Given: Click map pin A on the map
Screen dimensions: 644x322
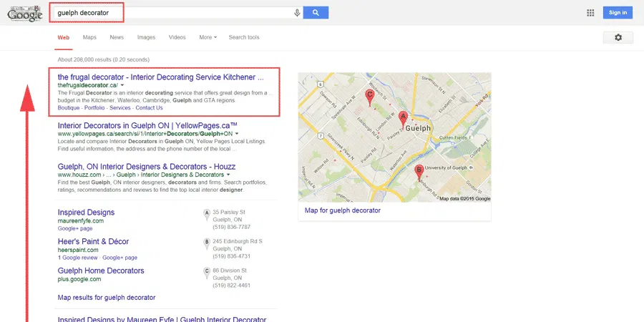Looking at the screenshot, I should click(403, 119).
